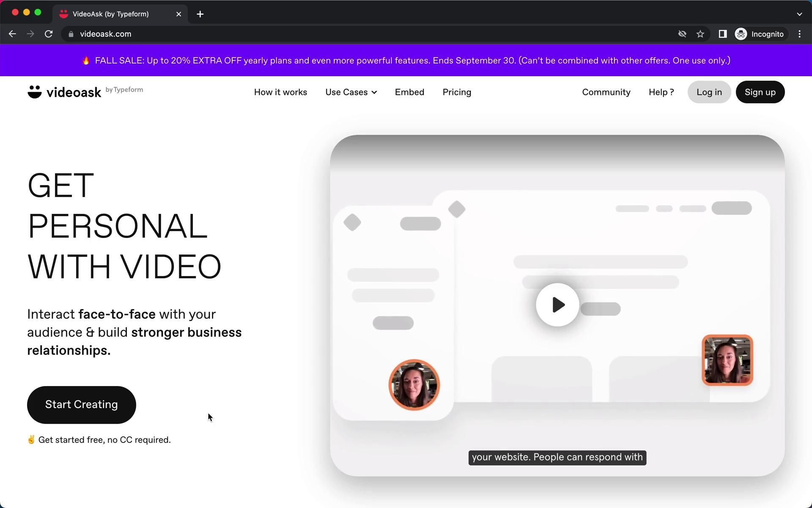Viewport: 812px width, 508px height.
Task: Open the Chrome three-dots menu
Action: 799,34
